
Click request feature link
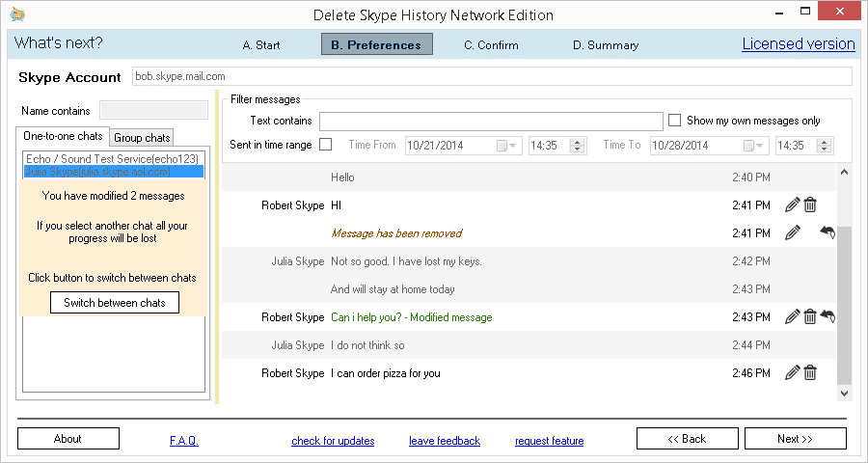[x=549, y=441]
